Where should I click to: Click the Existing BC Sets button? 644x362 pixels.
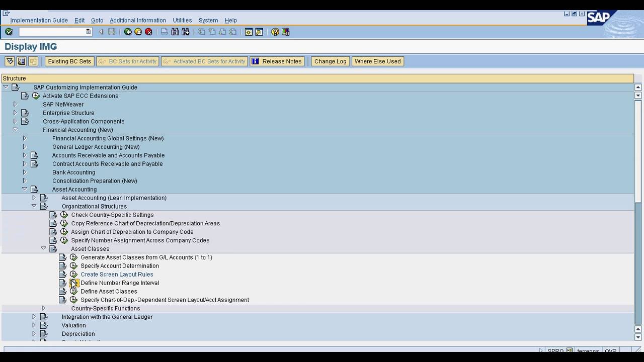coord(69,61)
